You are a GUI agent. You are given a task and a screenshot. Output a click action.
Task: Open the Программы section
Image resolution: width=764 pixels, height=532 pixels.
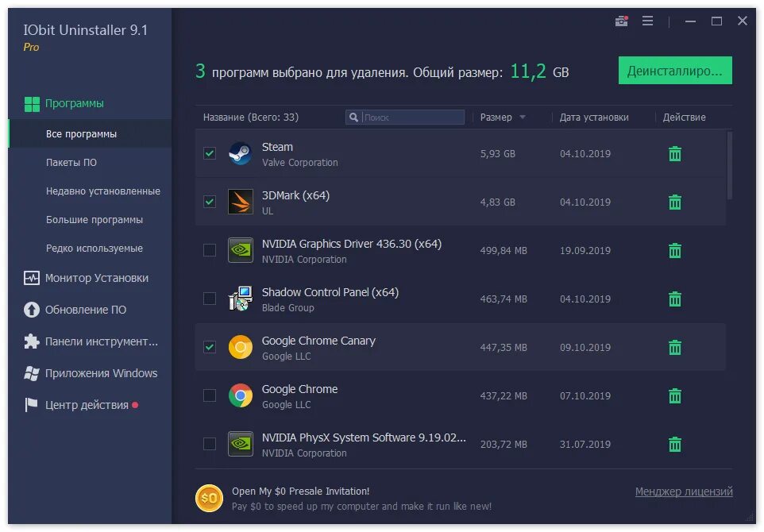[x=74, y=104]
